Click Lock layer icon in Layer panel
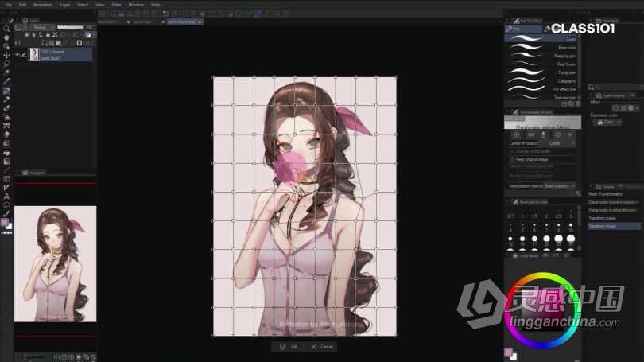The image size is (644, 362). pyautogui.click(x=48, y=35)
